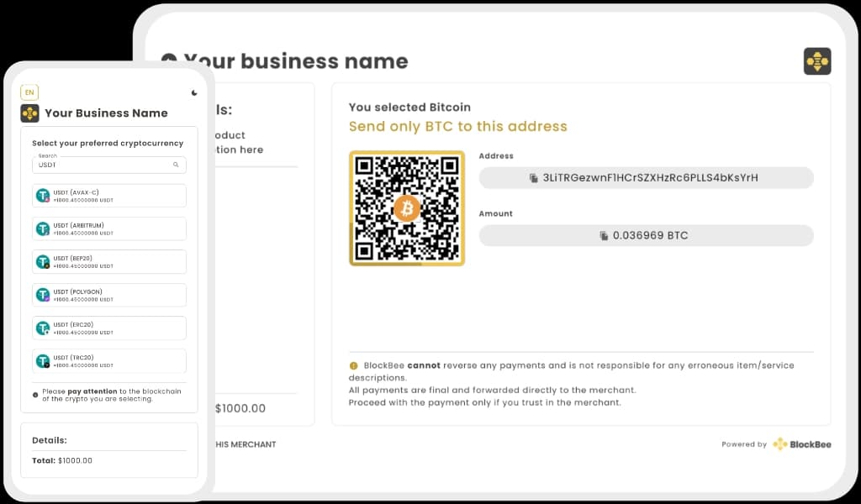Image resolution: width=861 pixels, height=504 pixels.
Task: Open the Powered by BlockBee link
Action: click(776, 444)
